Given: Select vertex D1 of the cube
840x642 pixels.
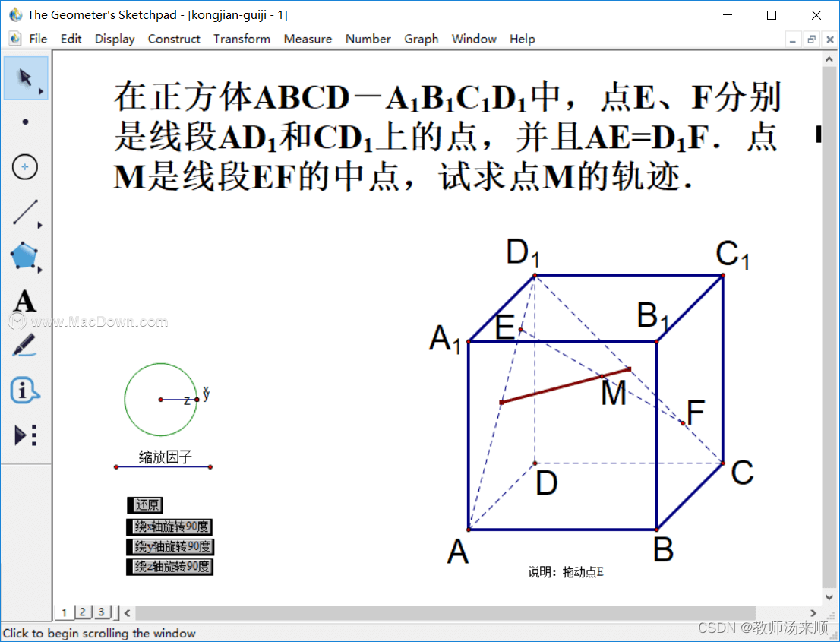Looking at the screenshot, I should pos(535,276).
